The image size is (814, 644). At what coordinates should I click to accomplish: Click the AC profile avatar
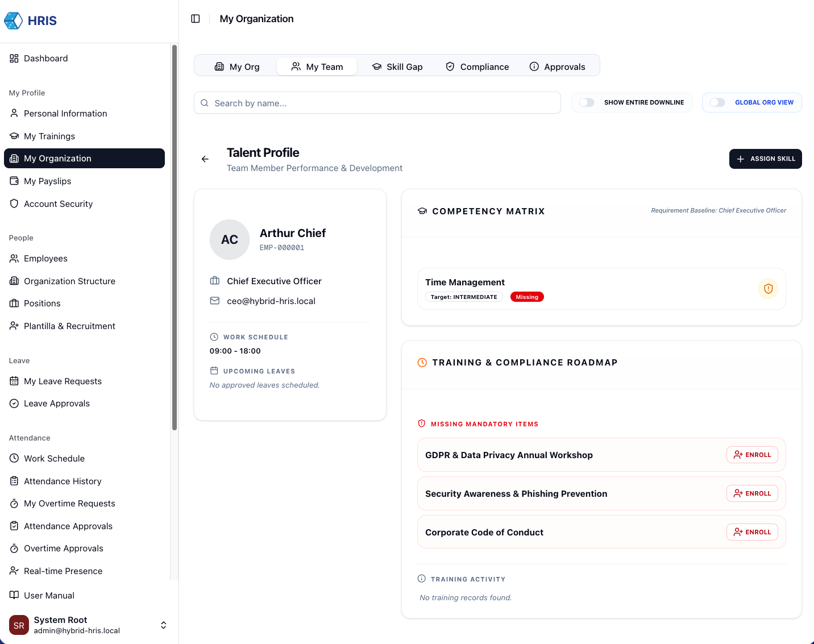[x=230, y=240]
